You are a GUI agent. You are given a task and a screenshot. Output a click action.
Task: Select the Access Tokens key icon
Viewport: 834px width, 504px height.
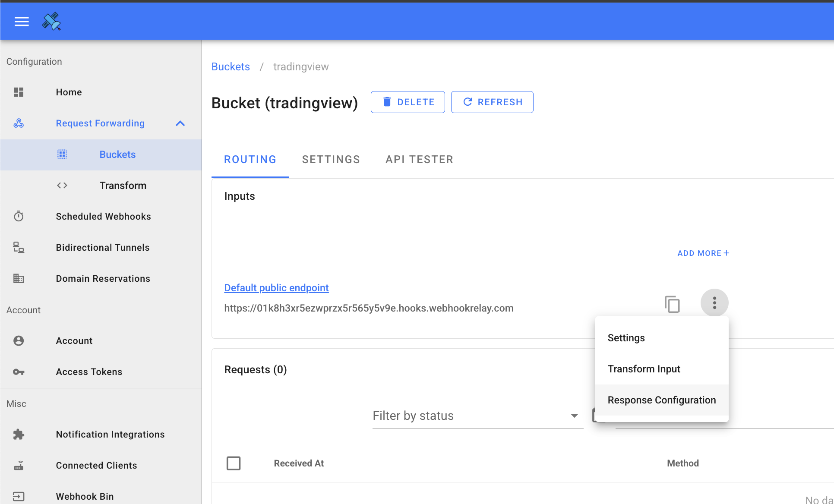click(x=19, y=372)
